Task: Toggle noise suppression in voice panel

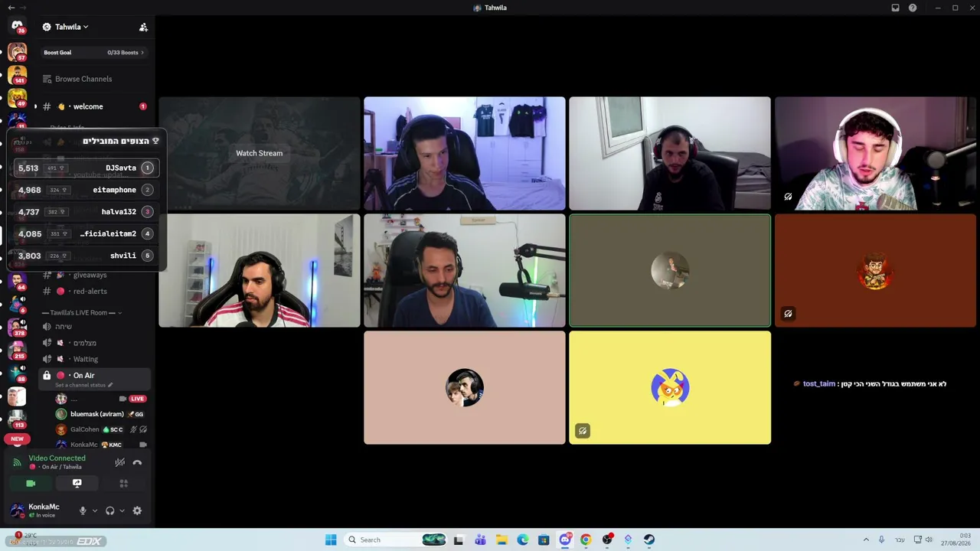Action: [x=119, y=462]
